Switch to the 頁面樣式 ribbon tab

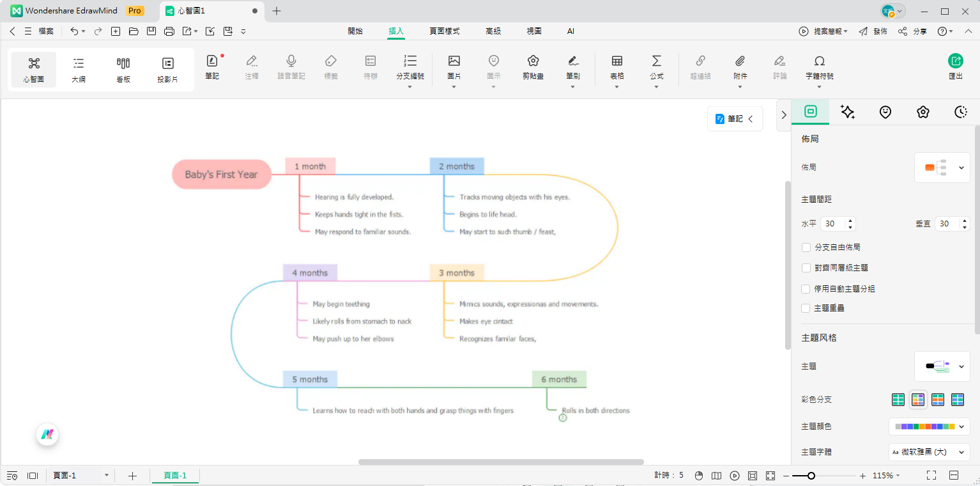click(444, 31)
